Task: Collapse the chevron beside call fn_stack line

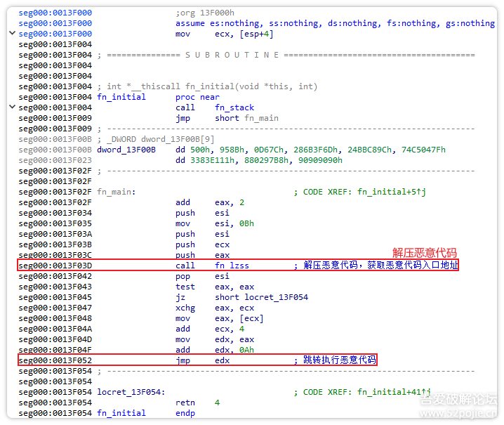Action: pos(12,107)
